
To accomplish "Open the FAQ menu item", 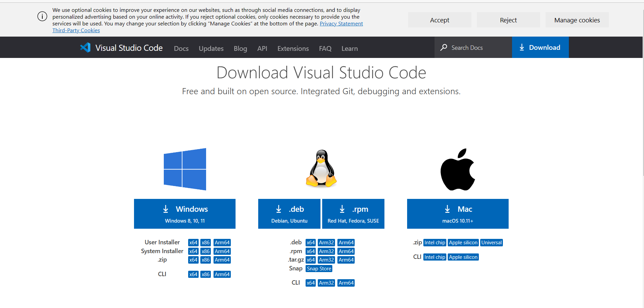I will (325, 48).
